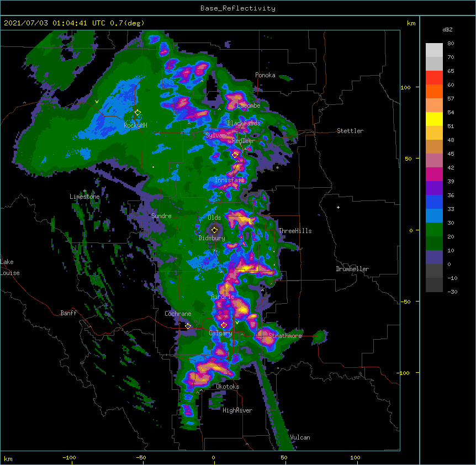Click the -50 tick on the right axis

pyautogui.click(x=405, y=302)
